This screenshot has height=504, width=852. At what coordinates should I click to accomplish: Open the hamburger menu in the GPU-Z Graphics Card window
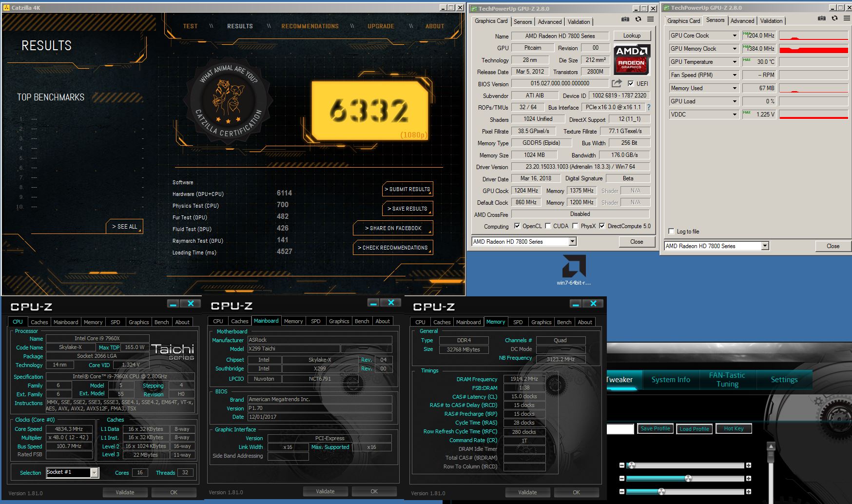coord(650,19)
